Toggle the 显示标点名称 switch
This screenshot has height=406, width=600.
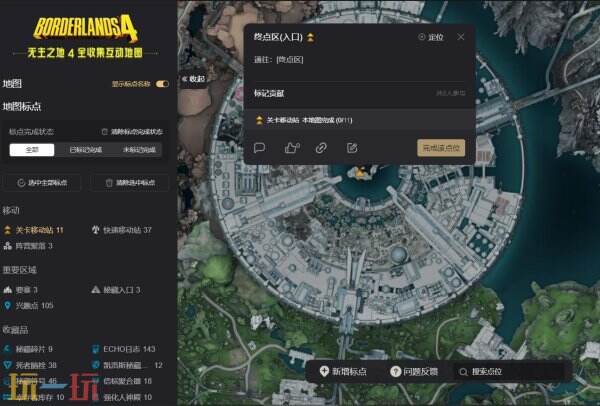click(x=162, y=84)
